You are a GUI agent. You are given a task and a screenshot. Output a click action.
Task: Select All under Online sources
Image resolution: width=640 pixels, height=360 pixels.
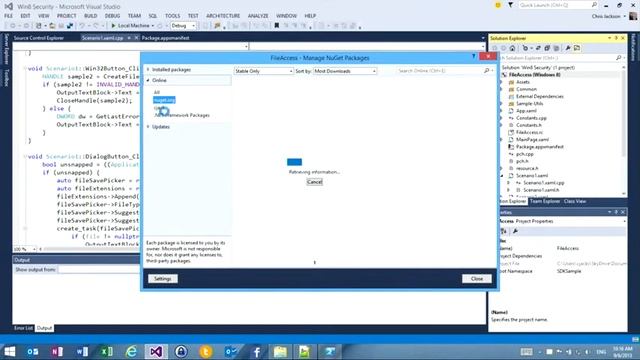pyautogui.click(x=157, y=92)
